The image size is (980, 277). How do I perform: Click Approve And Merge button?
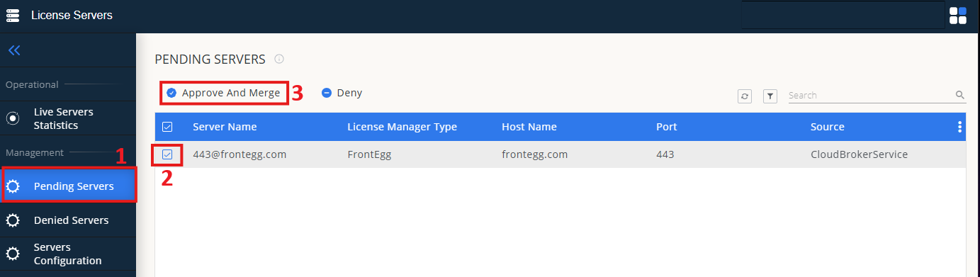click(224, 93)
